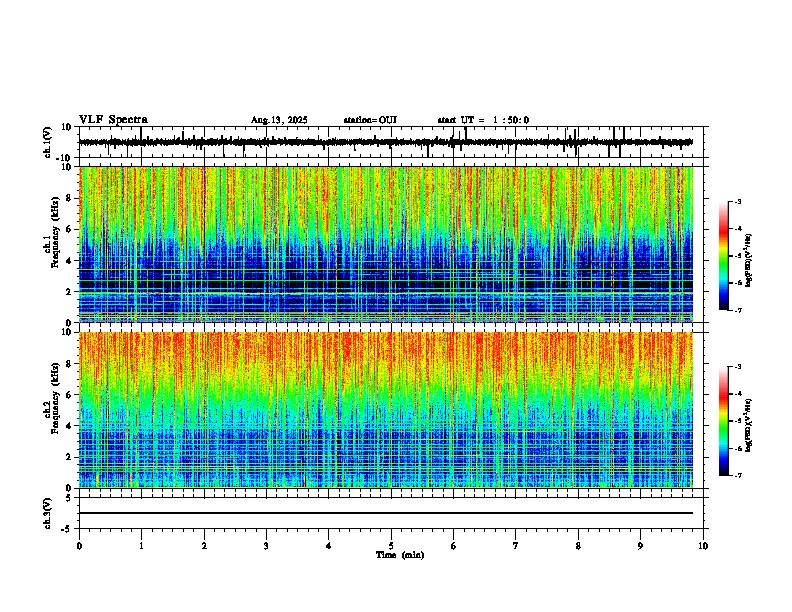This screenshot has height=612, width=792.
Task: Click the 'ch.1(V)' vertical axis label
Action: click(48, 142)
